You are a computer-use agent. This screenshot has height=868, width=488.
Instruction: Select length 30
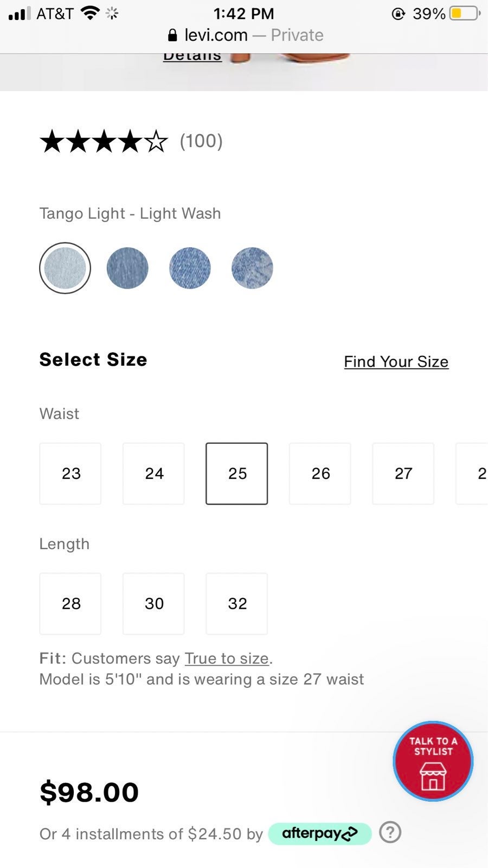pyautogui.click(x=153, y=604)
